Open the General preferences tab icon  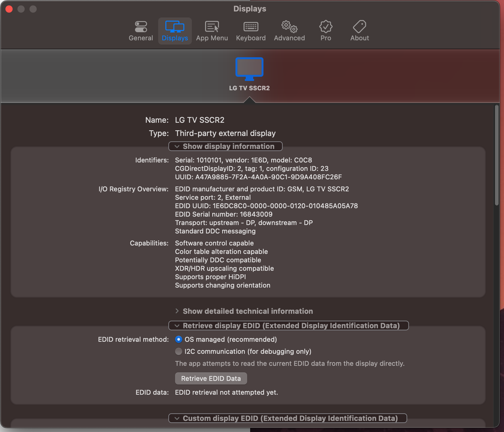point(141,27)
